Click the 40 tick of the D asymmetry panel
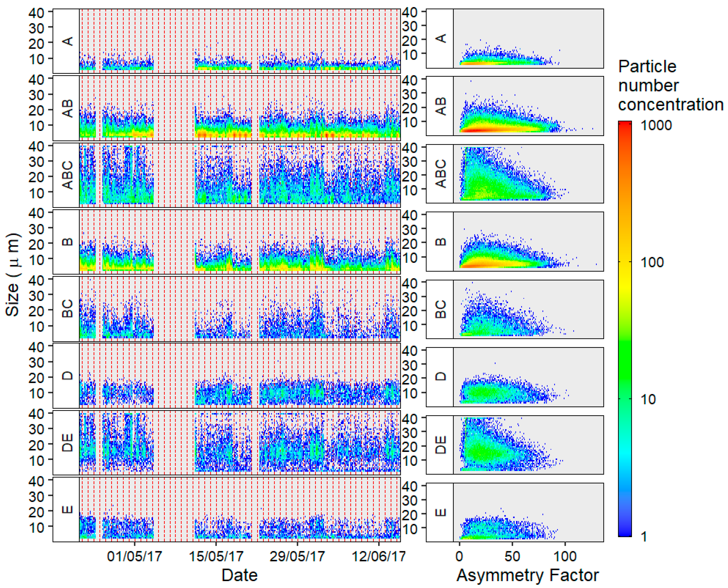 [409, 351]
